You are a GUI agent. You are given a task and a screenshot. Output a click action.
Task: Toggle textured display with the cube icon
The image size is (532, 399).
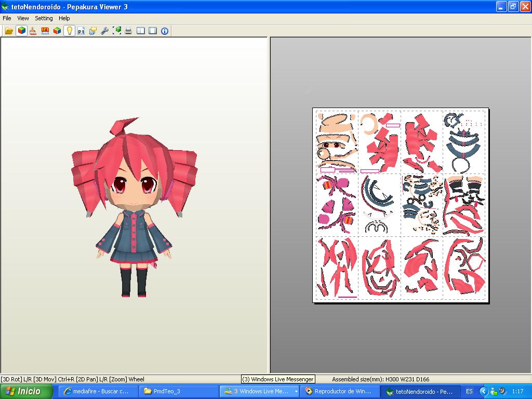click(x=20, y=31)
